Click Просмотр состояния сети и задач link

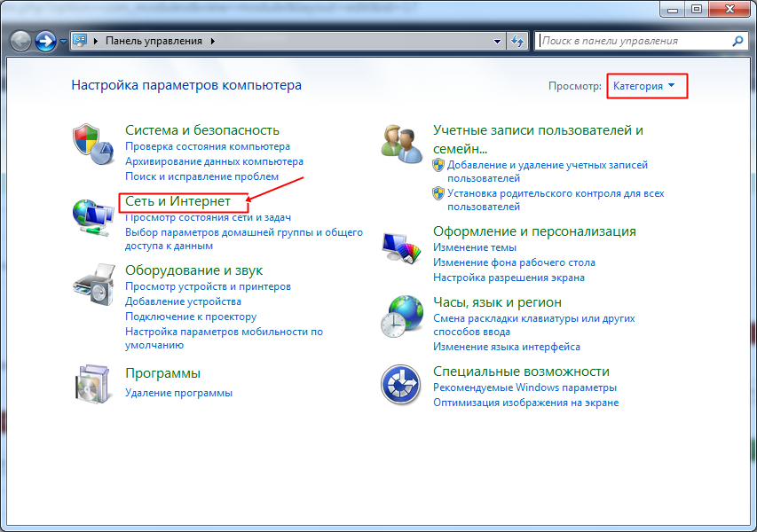click(x=208, y=217)
